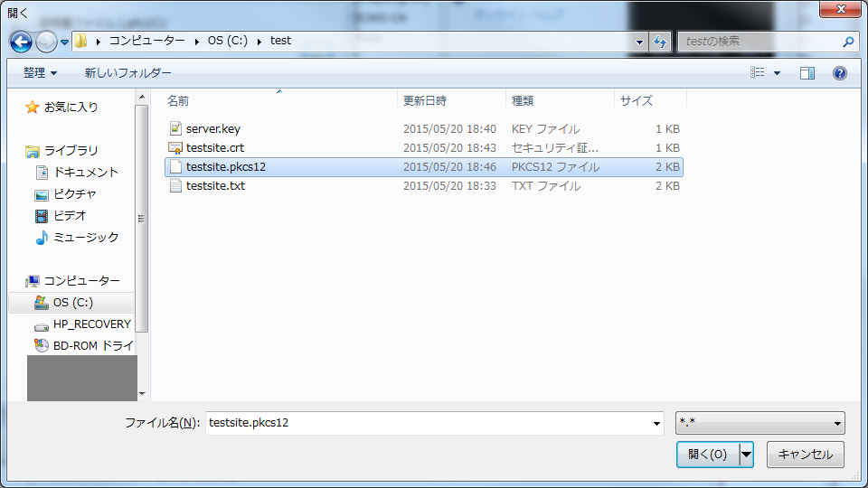868x488 pixels.
Task: Open コンピューター in the navigation pane
Action: (x=82, y=280)
